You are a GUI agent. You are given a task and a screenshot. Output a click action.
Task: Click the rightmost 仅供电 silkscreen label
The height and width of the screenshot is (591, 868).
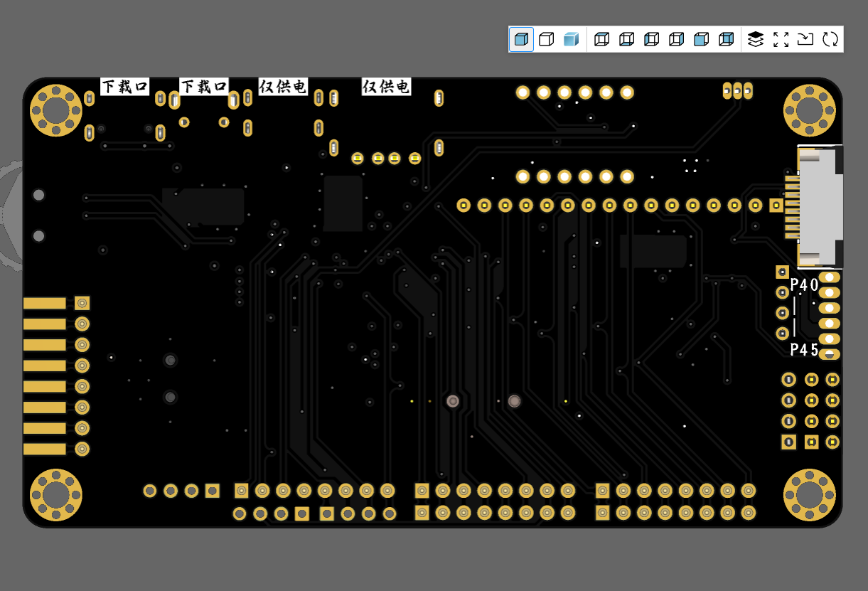386,87
